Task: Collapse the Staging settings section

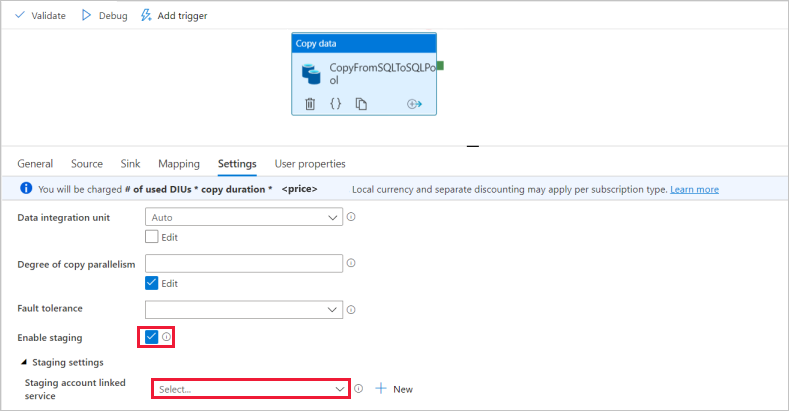Action: 24,362
